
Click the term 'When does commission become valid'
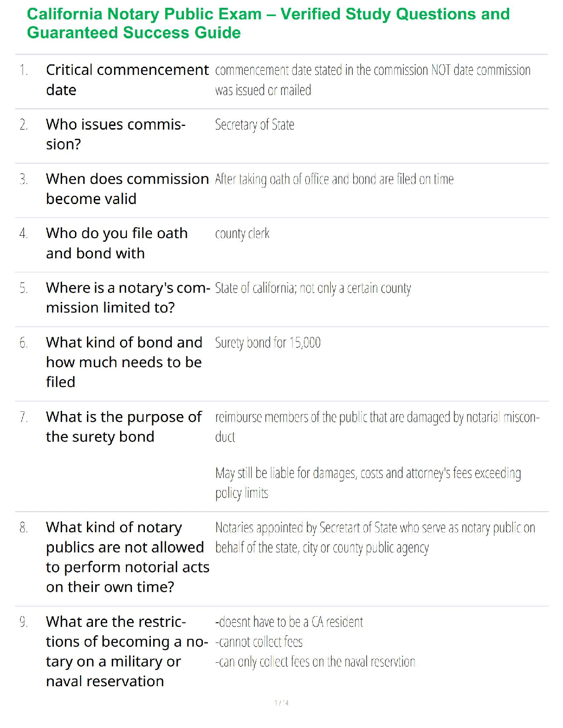click(127, 189)
